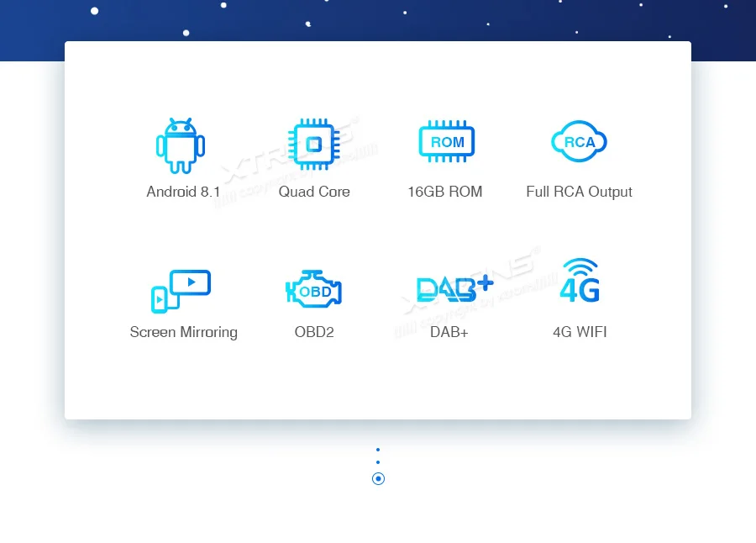
Task: Click the ROM memory chip icon
Action: tap(447, 141)
